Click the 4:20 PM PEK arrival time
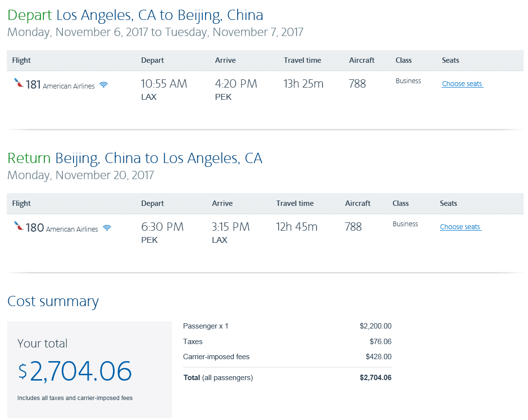Screen dimensions: 528x420 236,84
